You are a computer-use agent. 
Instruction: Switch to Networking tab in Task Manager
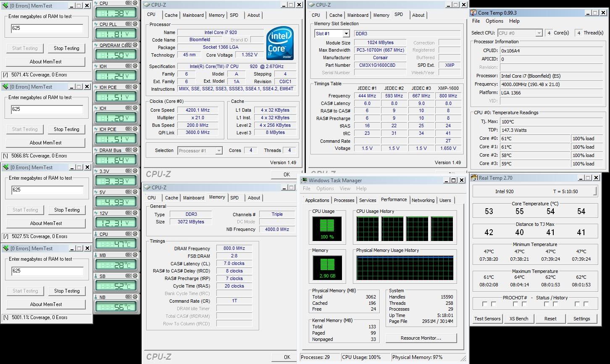423,200
